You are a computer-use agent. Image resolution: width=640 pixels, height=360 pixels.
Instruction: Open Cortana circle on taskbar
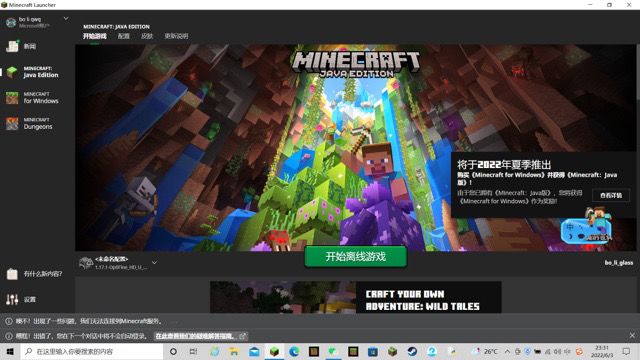(x=173, y=351)
